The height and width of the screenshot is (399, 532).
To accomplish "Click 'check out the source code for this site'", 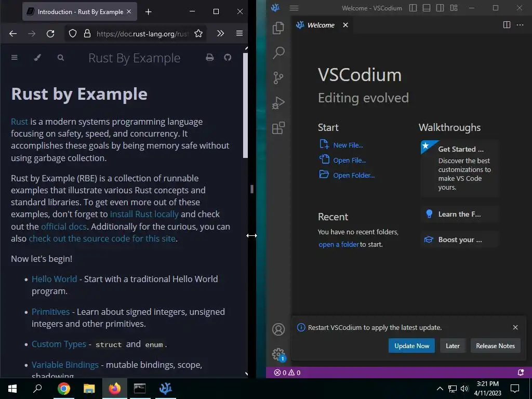I will [102, 238].
